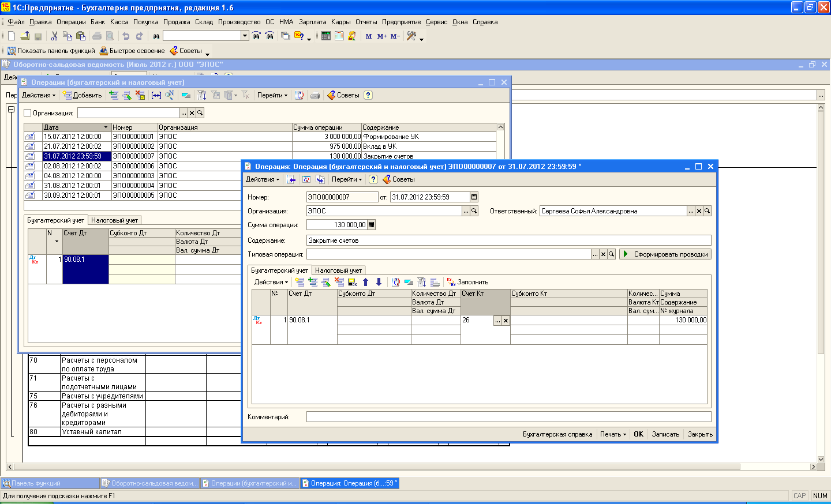
Task: Expand the Советы toolbar overflow arrow
Action: (x=208, y=54)
